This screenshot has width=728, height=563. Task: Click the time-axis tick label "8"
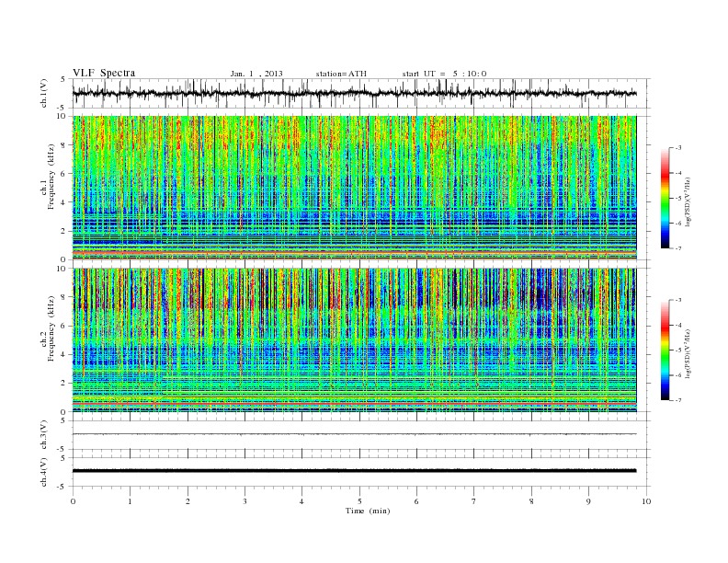(531, 501)
